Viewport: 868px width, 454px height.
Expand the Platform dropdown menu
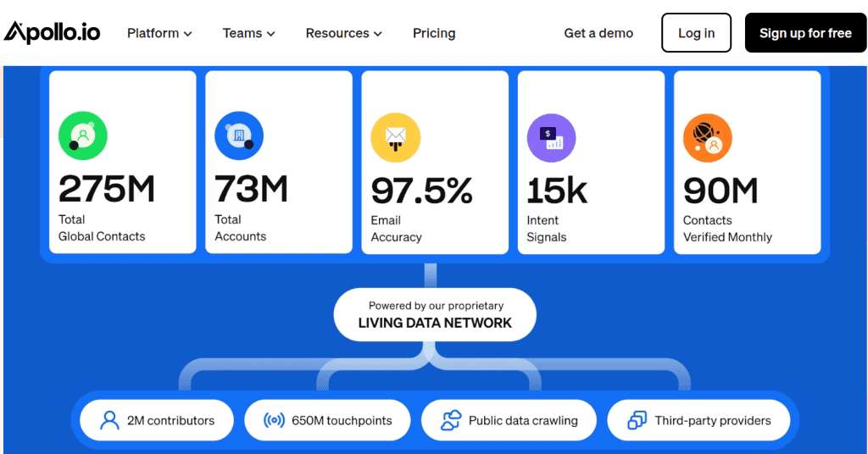159,33
